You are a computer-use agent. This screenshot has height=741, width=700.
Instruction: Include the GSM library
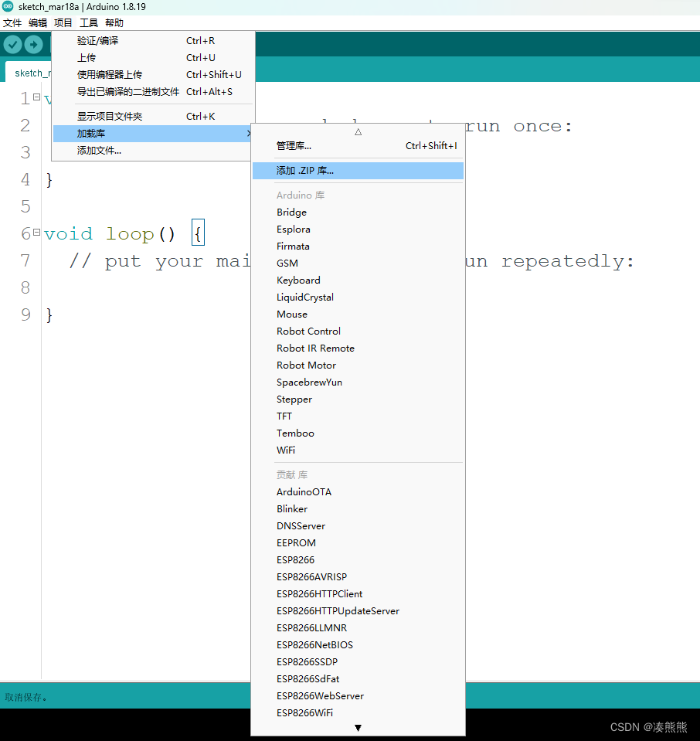[x=358, y=263]
